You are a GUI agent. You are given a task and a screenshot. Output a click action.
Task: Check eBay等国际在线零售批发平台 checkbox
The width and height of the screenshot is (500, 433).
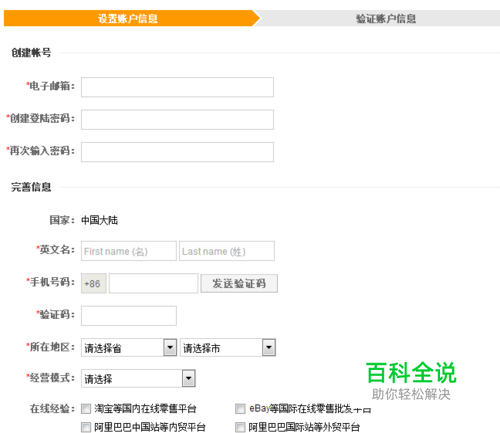coord(240,409)
